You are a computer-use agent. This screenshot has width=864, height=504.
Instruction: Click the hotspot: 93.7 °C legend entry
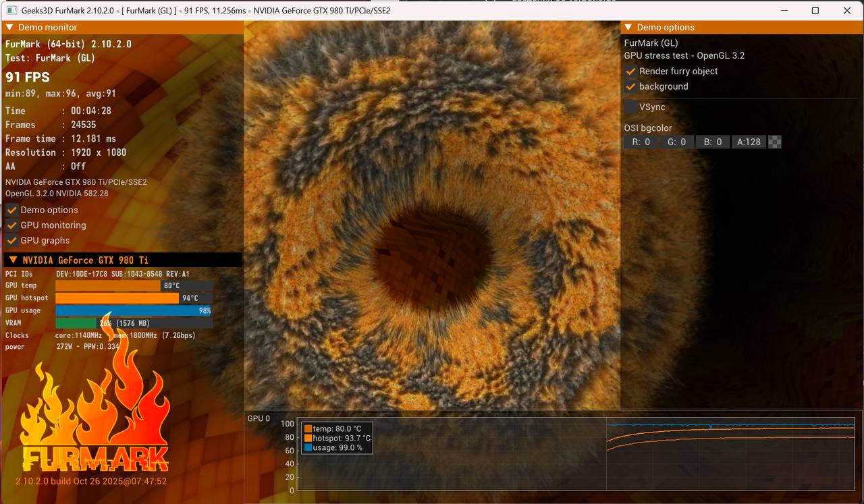pos(337,439)
